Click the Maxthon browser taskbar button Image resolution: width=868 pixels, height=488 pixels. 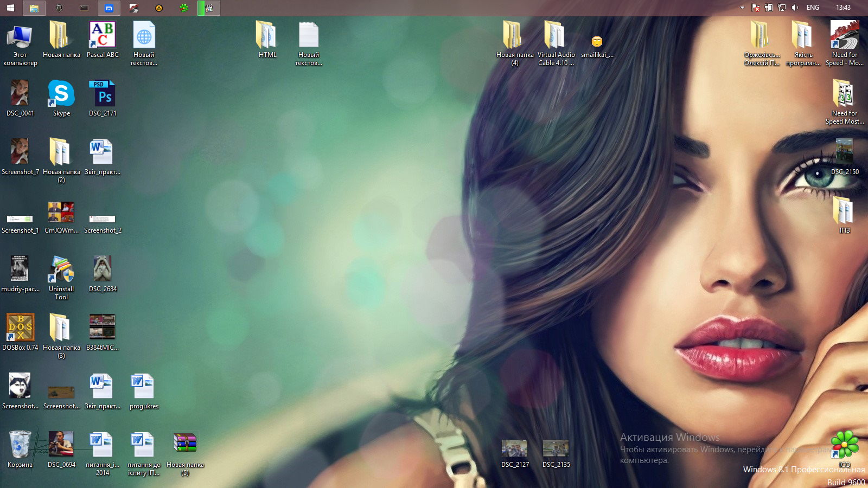109,8
